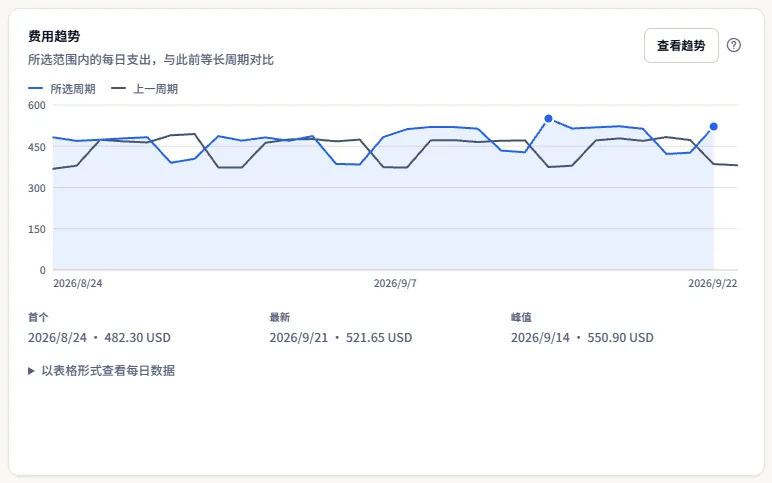Viewport: 772px width, 483px height.
Task: Click the peak data point on 2026/9/14
Action: (x=548, y=119)
